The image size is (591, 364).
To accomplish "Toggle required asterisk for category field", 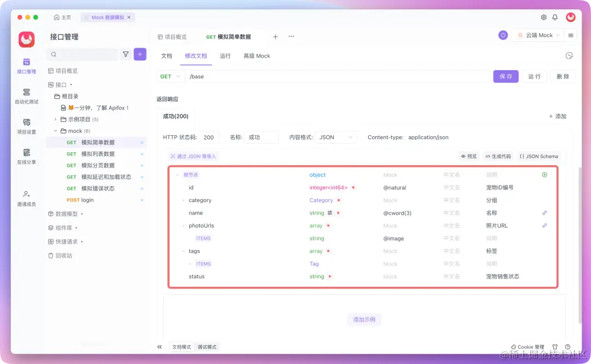I will click(339, 200).
